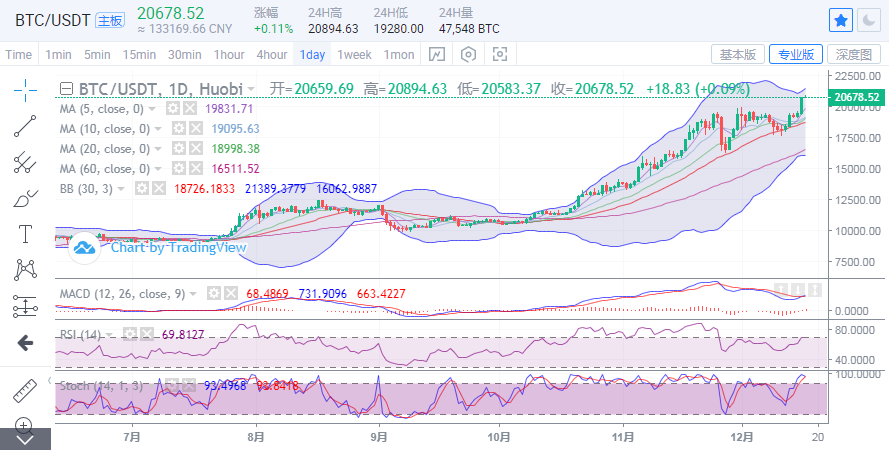Image resolution: width=889 pixels, height=450 pixels.
Task: Switch to night mode with moon button
Action: (x=871, y=19)
